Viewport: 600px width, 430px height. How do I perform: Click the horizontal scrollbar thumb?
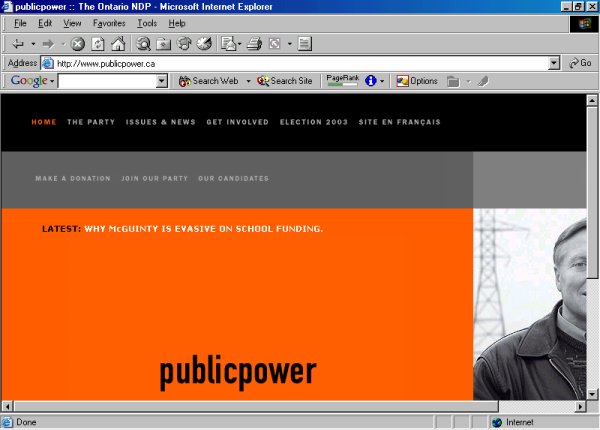256,406
